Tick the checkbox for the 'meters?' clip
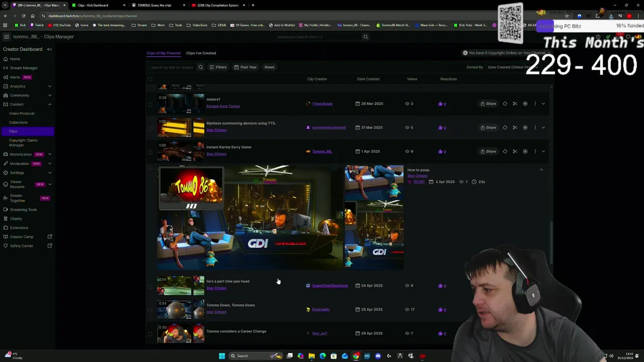The width and height of the screenshot is (644, 362). [x=150, y=104]
